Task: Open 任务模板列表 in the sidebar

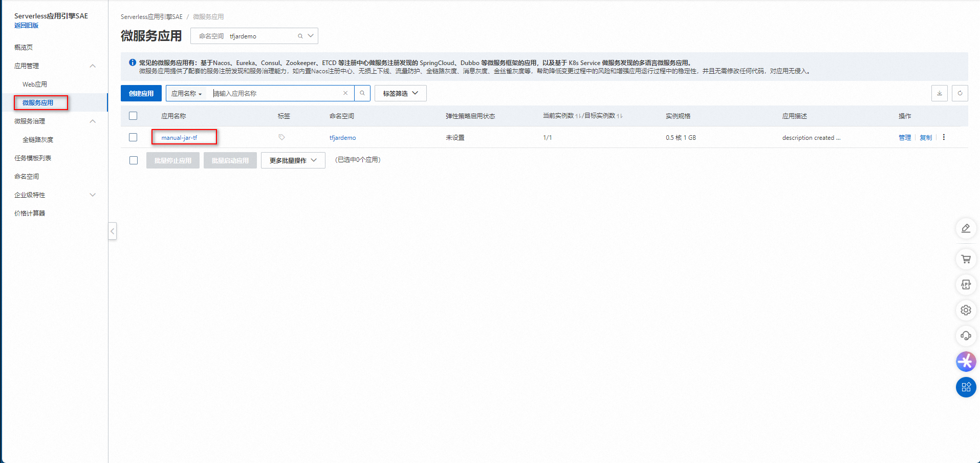Action: pyautogui.click(x=33, y=158)
